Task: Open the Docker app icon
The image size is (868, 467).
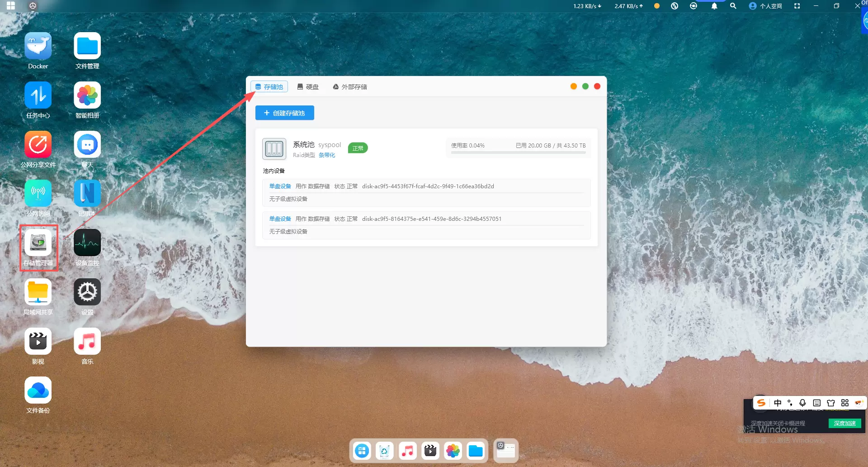Action: click(38, 46)
